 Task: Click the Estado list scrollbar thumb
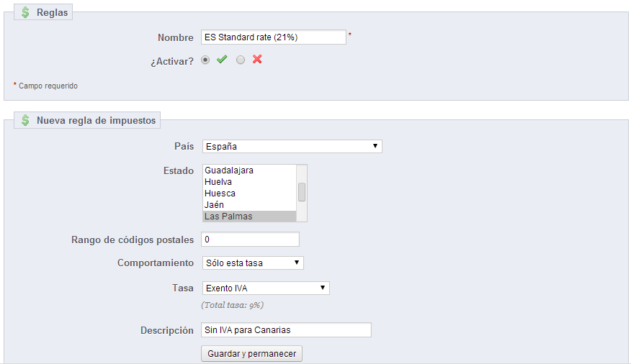pos(301,192)
